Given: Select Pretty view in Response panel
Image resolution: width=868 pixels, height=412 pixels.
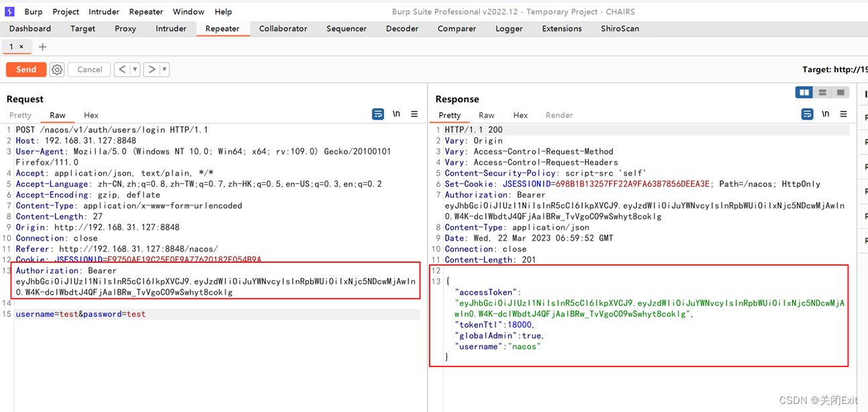Looking at the screenshot, I should tap(450, 115).
